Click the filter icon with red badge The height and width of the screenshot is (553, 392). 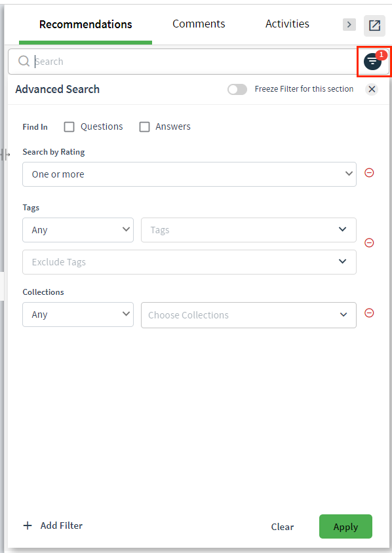373,62
